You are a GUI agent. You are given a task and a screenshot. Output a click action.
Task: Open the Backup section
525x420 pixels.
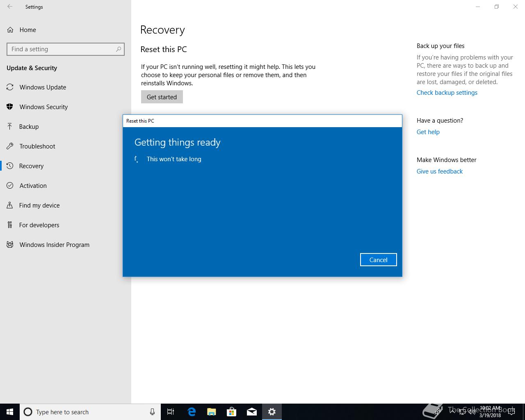[x=29, y=127]
